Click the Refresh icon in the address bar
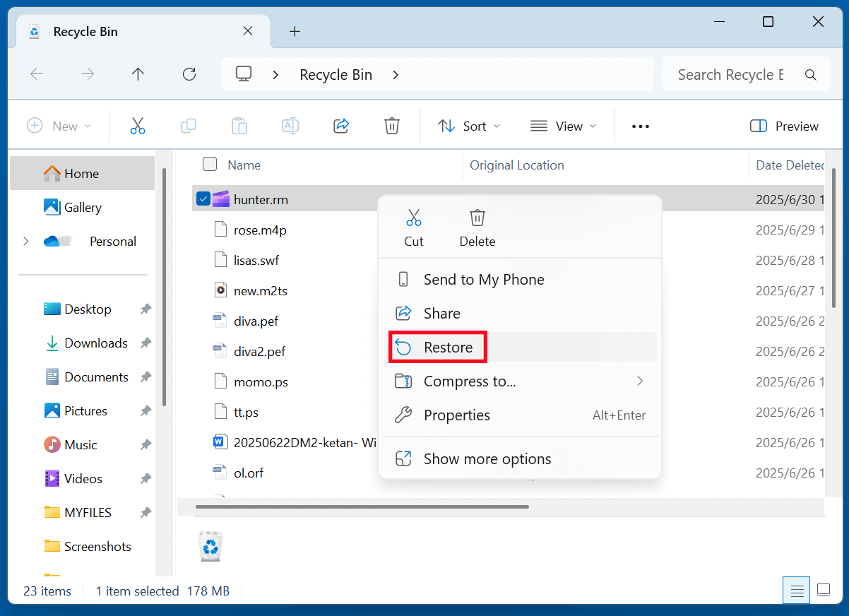Image resolution: width=849 pixels, height=616 pixels. [x=189, y=73]
